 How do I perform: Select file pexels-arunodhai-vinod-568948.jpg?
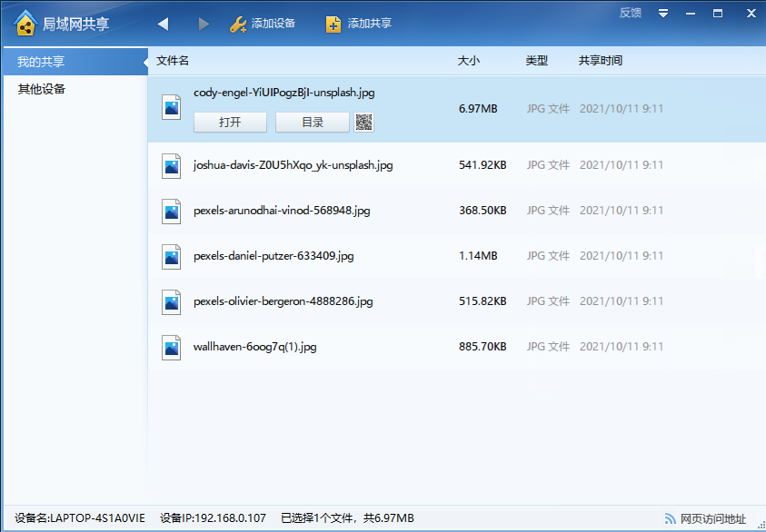point(282,211)
